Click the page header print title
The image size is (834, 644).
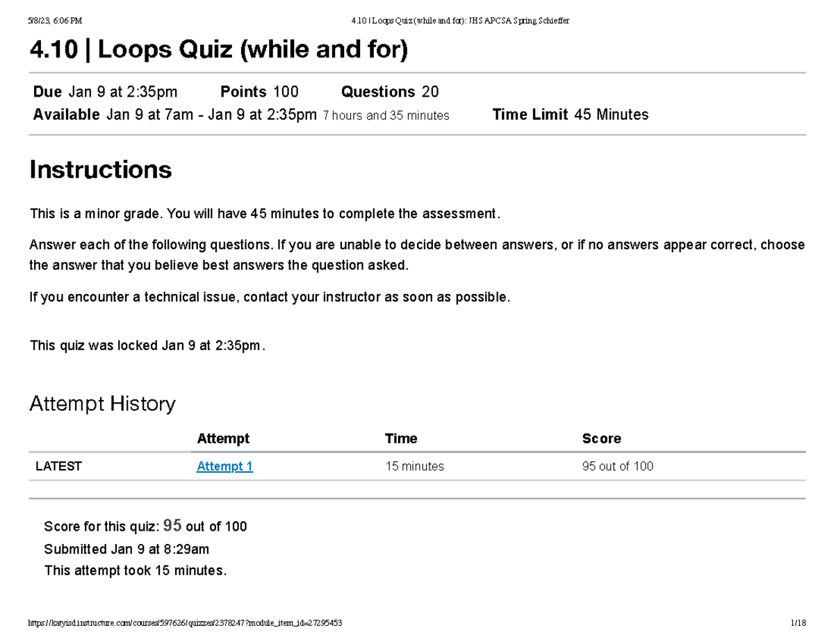click(x=461, y=21)
